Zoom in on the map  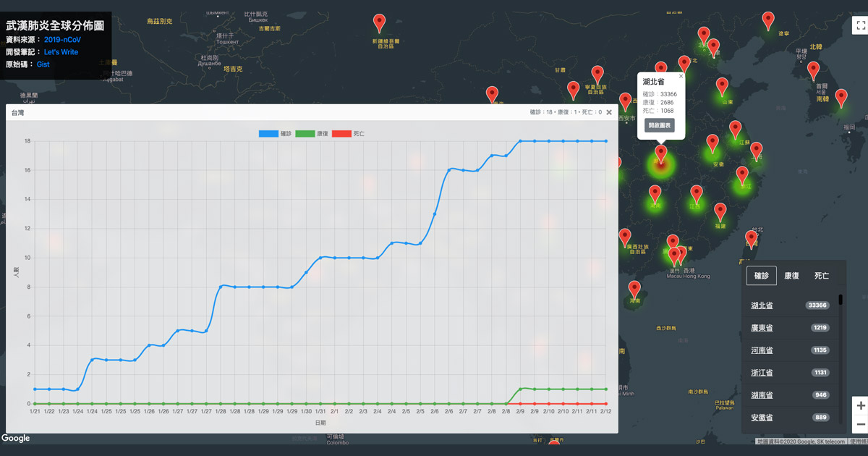point(860,405)
